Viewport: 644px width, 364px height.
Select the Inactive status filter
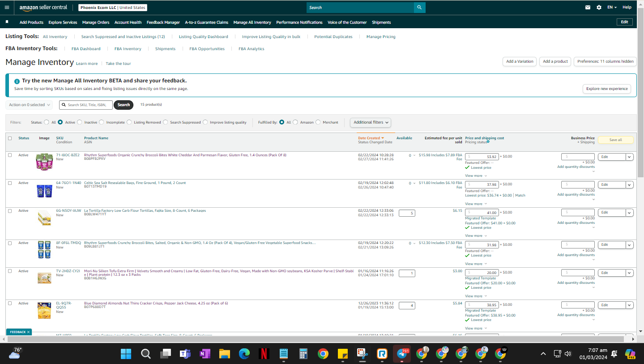[x=80, y=122]
